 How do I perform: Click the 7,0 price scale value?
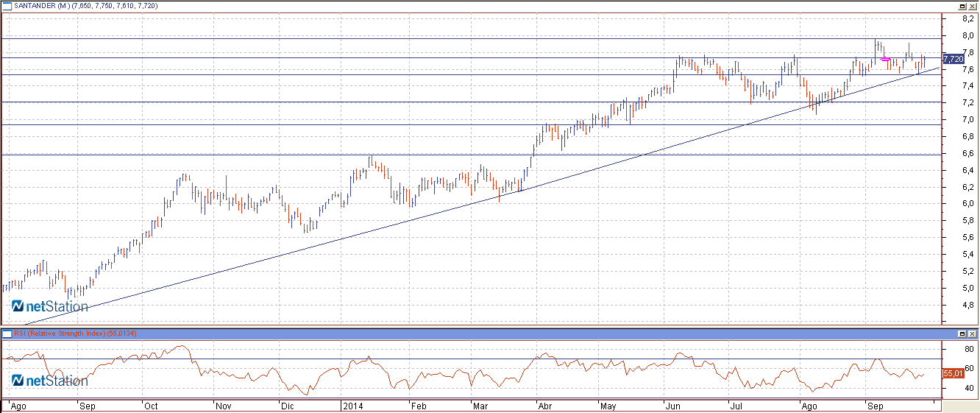tap(967, 119)
